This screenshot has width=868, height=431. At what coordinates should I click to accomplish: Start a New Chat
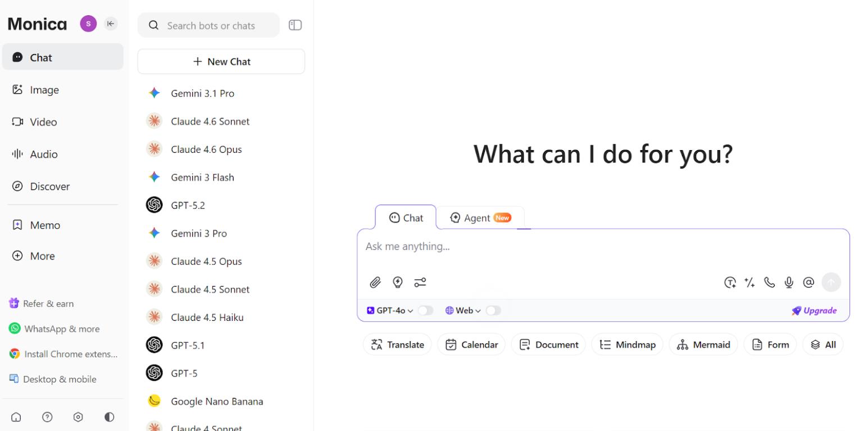221,61
